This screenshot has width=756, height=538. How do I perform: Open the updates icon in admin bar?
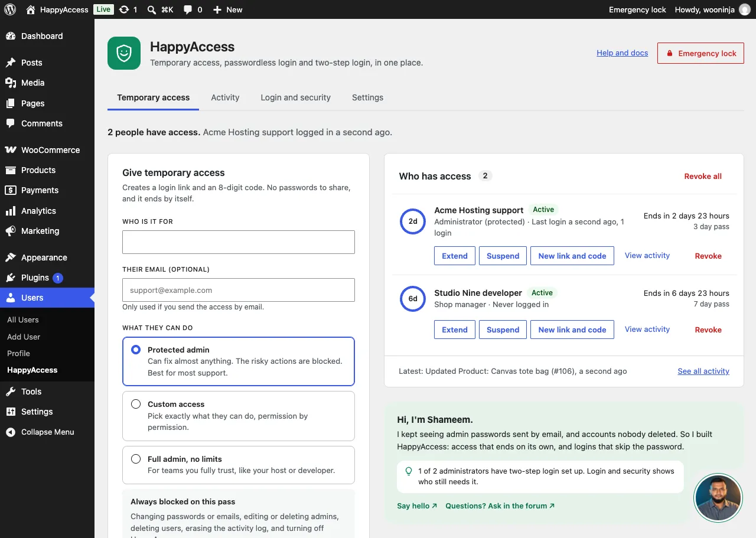pos(128,9)
